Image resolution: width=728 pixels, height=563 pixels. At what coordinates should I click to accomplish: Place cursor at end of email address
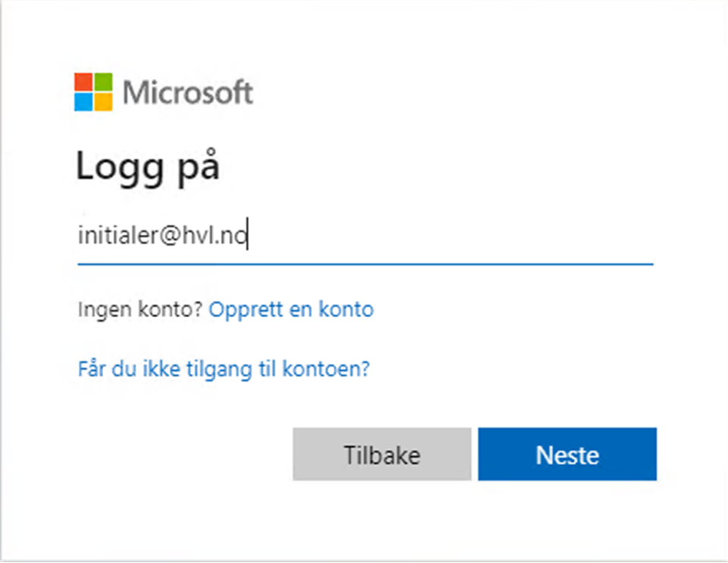[x=249, y=236]
